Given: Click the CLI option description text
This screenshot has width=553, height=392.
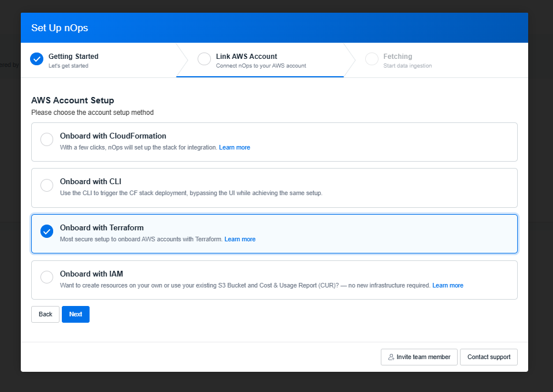Looking at the screenshot, I should 191,193.
